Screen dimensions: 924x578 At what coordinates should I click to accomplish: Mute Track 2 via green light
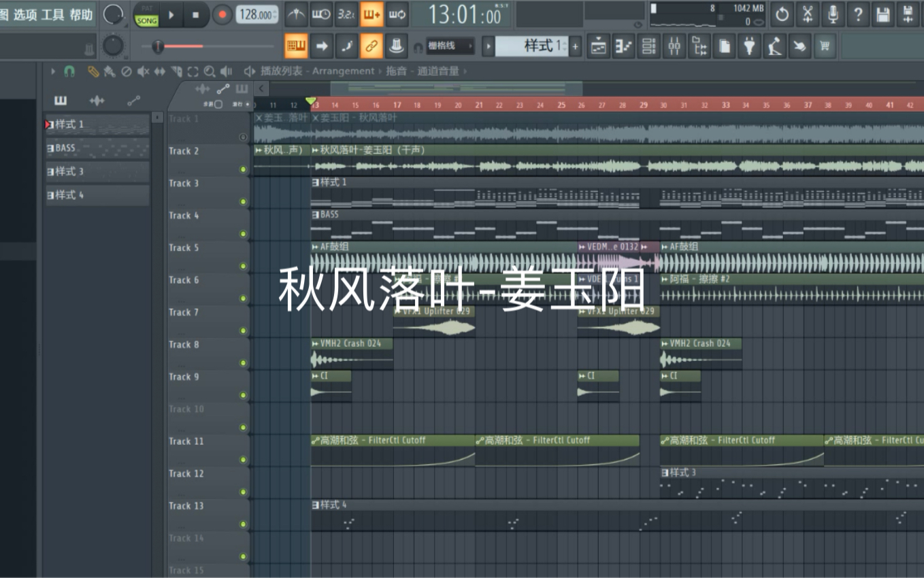click(243, 169)
